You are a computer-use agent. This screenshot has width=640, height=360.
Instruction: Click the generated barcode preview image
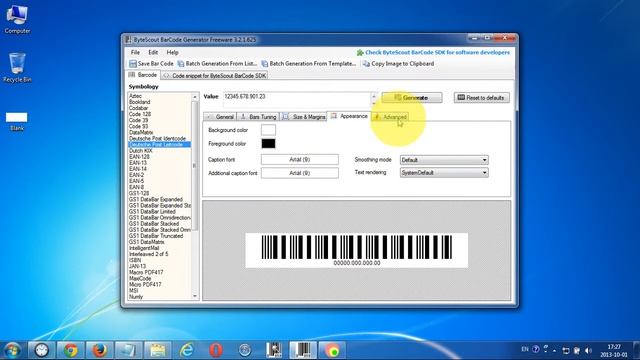click(x=356, y=250)
